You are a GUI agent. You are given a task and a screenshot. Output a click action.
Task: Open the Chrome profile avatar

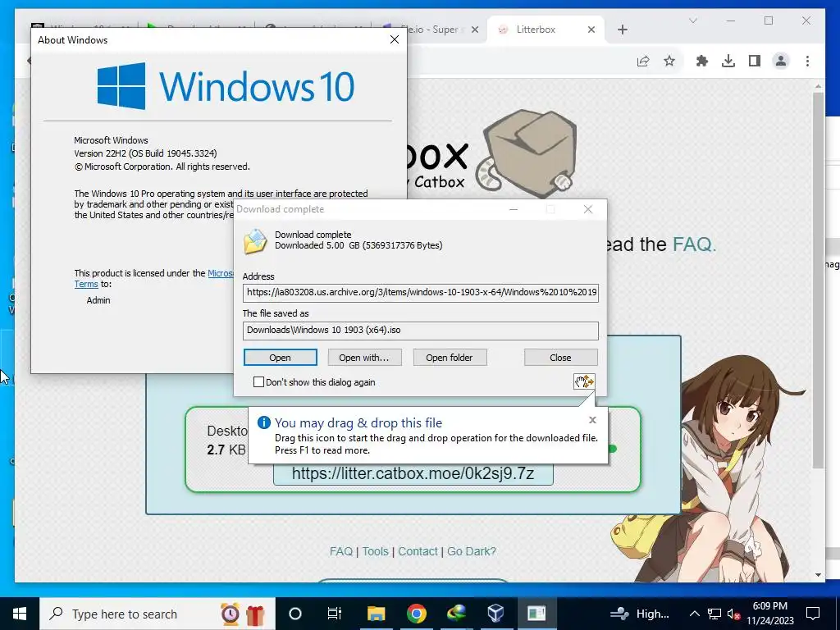[x=781, y=61]
